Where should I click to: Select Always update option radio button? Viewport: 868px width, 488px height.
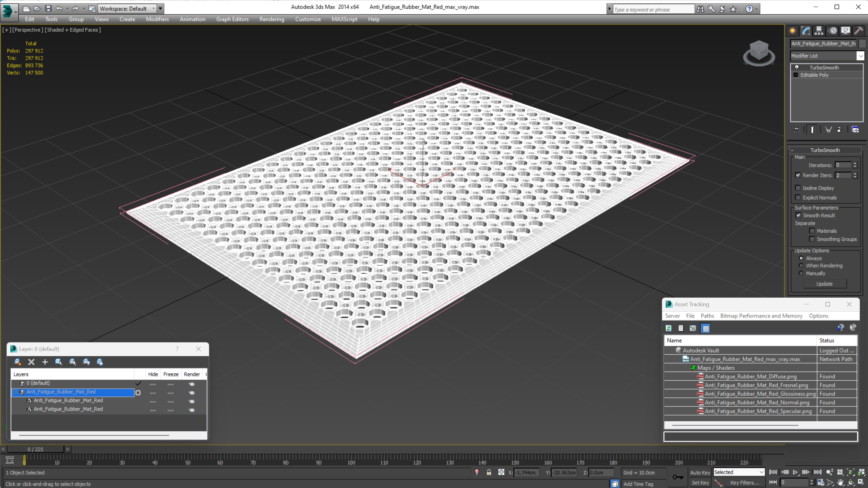pos(801,258)
